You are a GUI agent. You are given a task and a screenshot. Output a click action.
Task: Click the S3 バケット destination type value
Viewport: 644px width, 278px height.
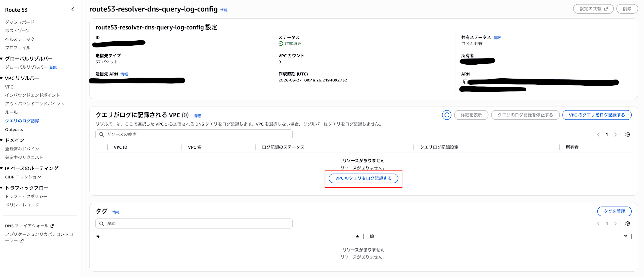coord(107,62)
